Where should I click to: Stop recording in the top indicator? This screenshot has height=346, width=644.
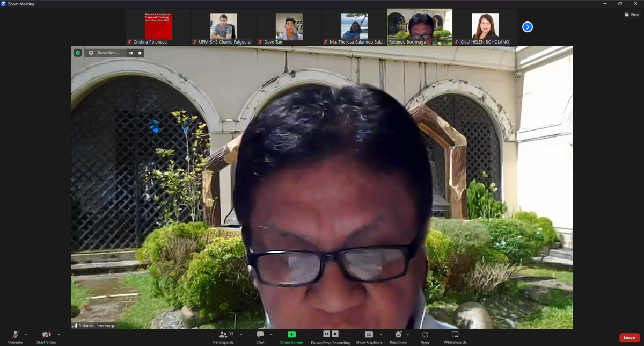pos(140,53)
